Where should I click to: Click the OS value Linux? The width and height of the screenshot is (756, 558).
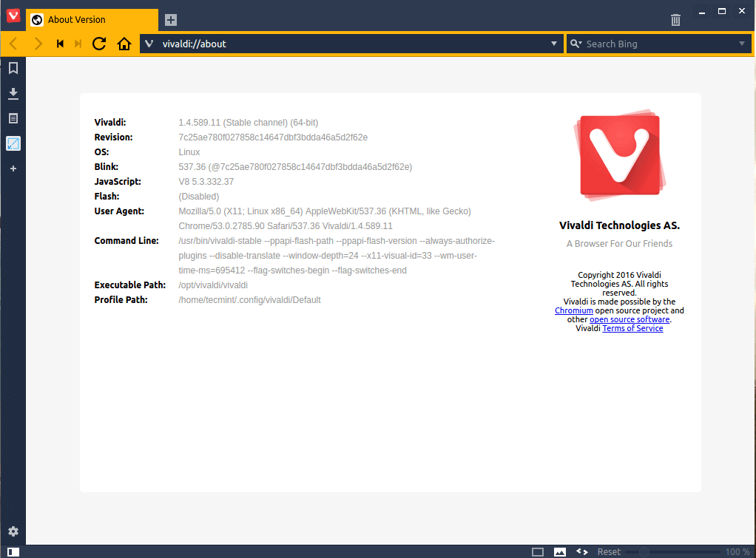[189, 152]
